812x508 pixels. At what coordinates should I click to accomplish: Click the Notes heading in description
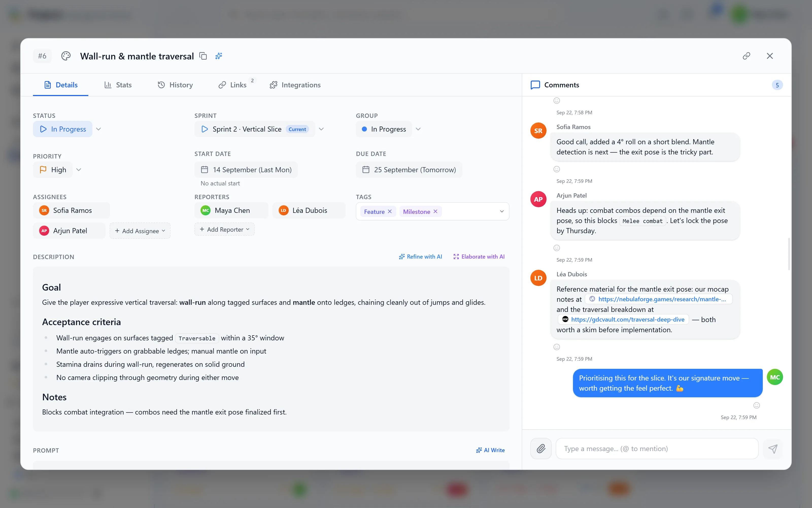[54, 397]
